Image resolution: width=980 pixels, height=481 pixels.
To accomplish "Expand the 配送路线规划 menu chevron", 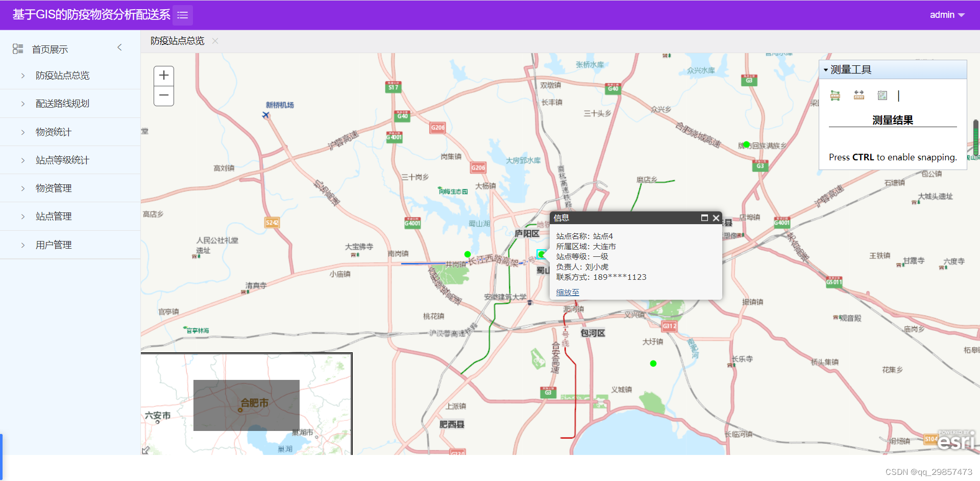I will (22, 103).
